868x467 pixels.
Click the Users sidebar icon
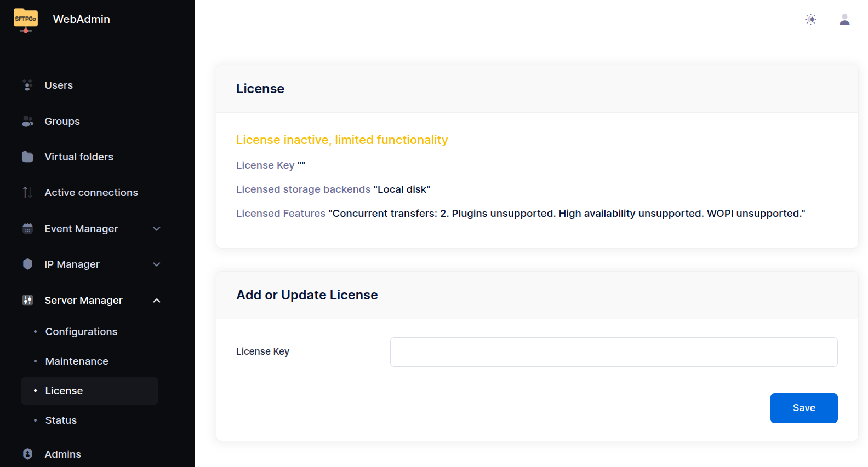click(x=27, y=85)
